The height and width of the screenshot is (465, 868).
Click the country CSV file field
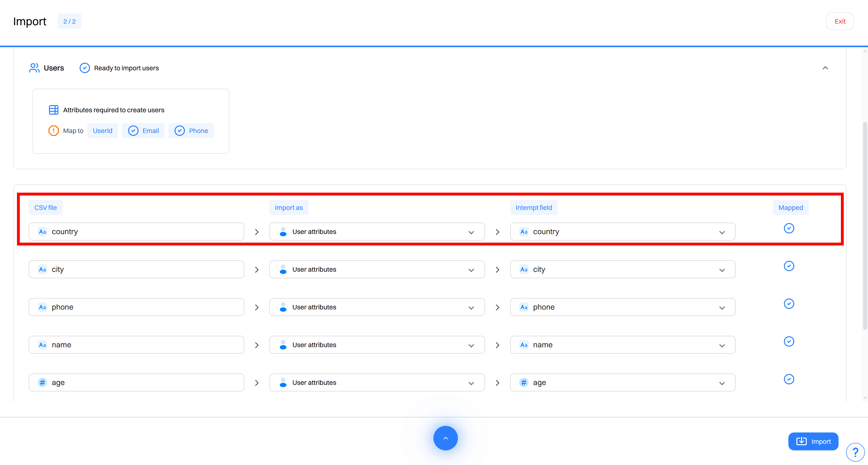coord(136,232)
